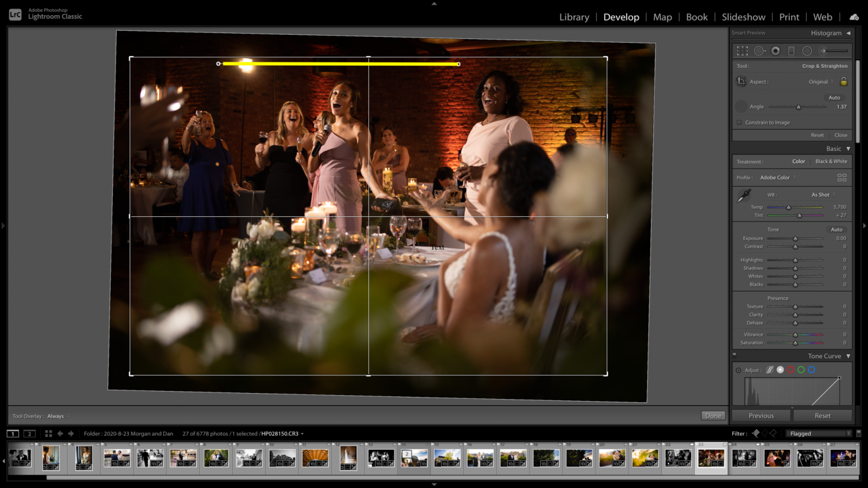Select the Crop & Straighten tool icon
This screenshot has width=868, height=488.
click(743, 50)
